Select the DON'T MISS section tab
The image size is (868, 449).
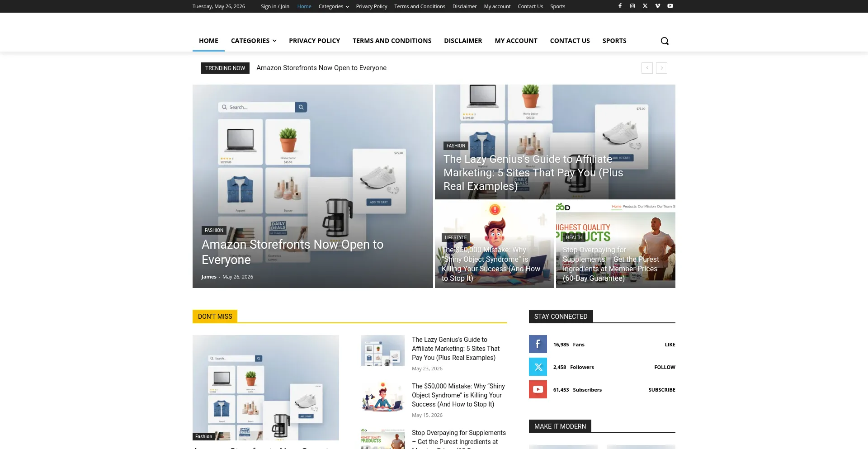(215, 317)
